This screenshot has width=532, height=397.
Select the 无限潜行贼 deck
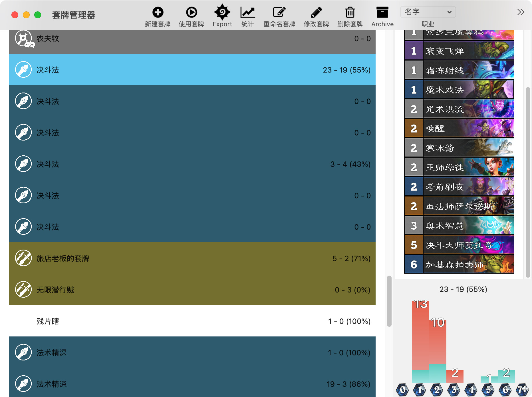(x=192, y=290)
